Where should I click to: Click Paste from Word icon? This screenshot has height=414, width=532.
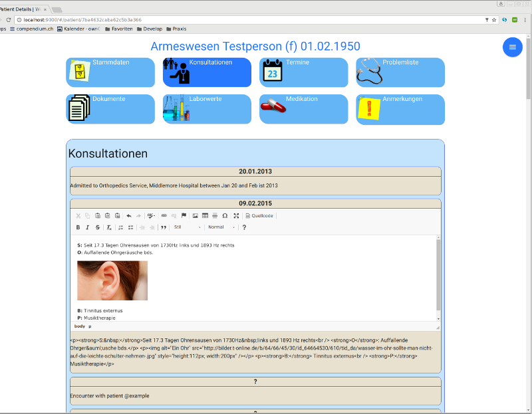pyautogui.click(x=118, y=216)
